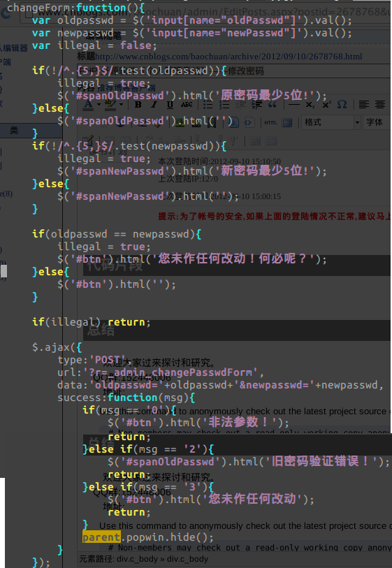The width and height of the screenshot is (392, 568).
Task: Insert a blockquote with the quote icon
Action: (x=273, y=105)
